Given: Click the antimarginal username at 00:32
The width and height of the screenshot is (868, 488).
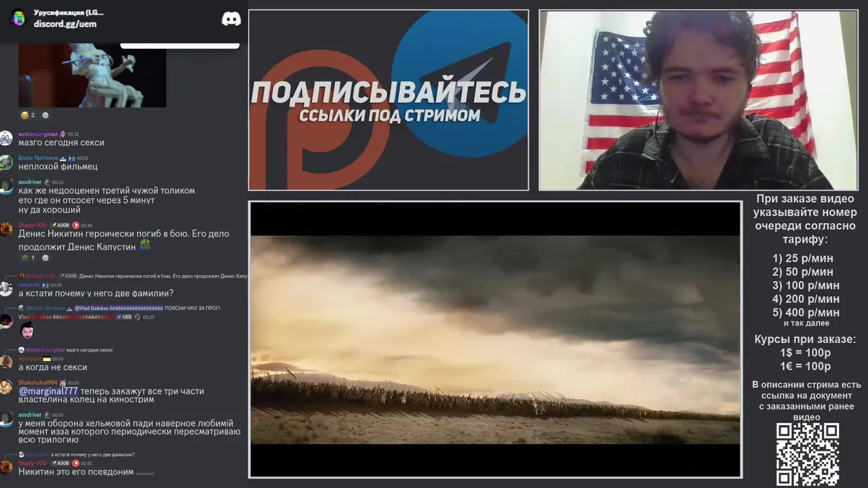Looking at the screenshot, I should (39, 134).
